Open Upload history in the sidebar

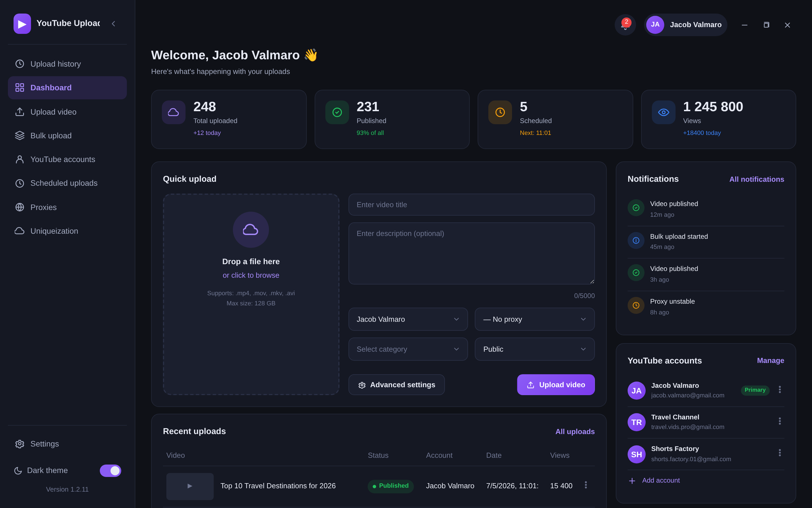click(67, 64)
